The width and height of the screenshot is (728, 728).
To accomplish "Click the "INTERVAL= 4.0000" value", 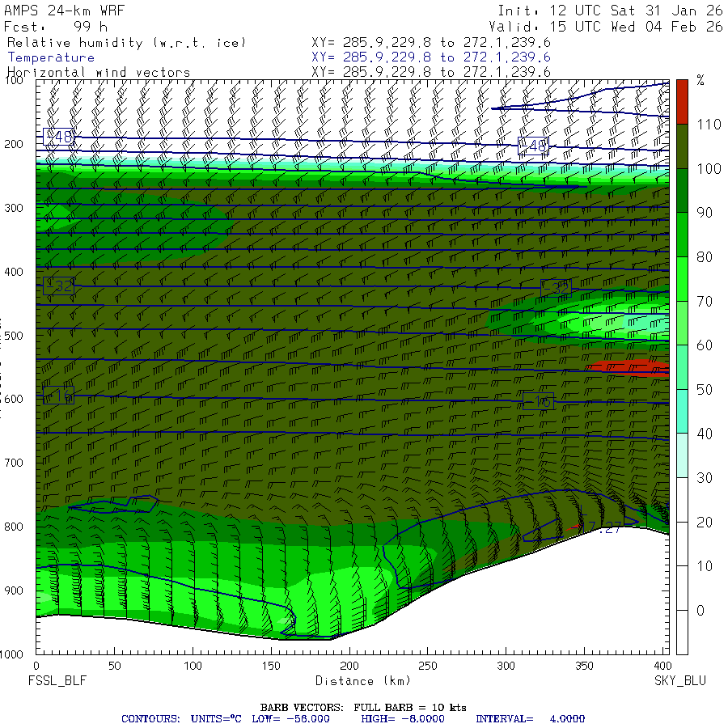I will coord(530,719).
